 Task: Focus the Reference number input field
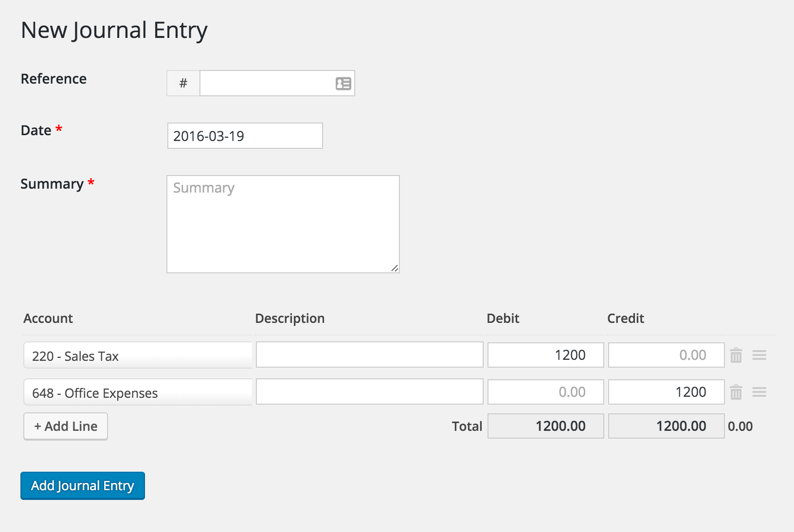click(x=268, y=84)
